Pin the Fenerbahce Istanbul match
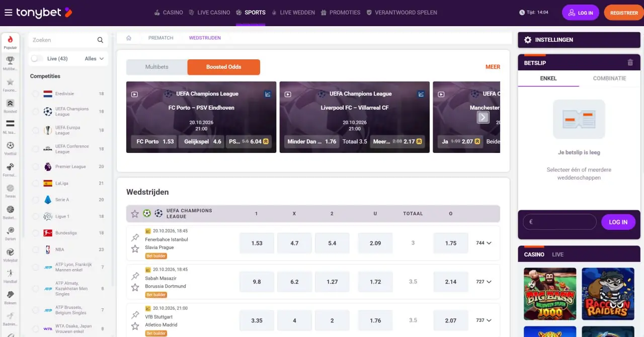The width and height of the screenshot is (644, 337). click(135, 237)
